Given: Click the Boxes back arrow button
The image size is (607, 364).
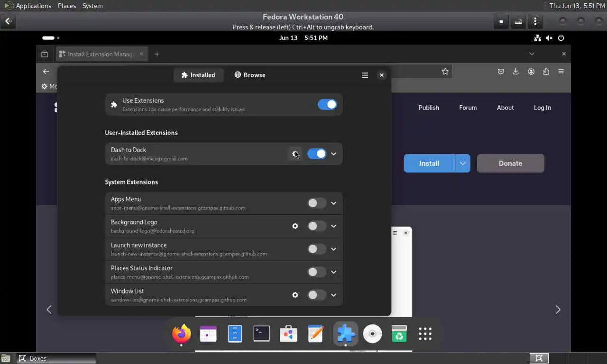Looking at the screenshot, I should tap(8, 21).
